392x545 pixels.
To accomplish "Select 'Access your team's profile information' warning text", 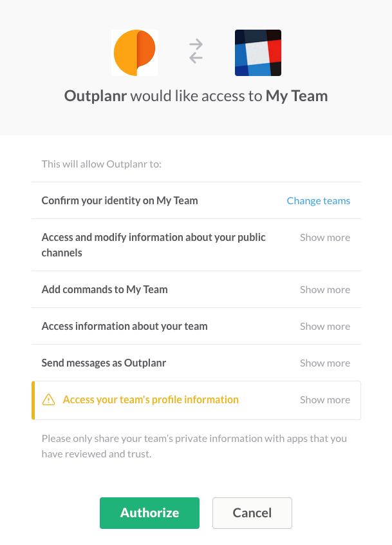I will pos(151,399).
